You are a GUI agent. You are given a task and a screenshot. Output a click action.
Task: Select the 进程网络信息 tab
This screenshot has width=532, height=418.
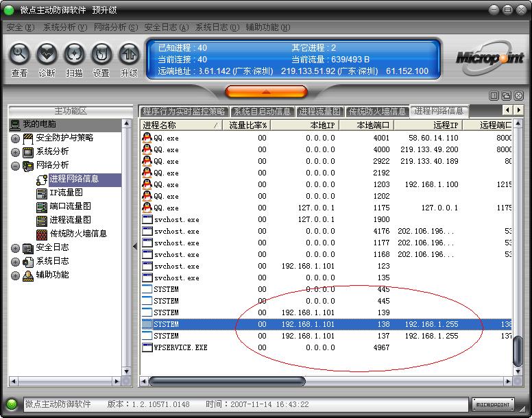439,111
